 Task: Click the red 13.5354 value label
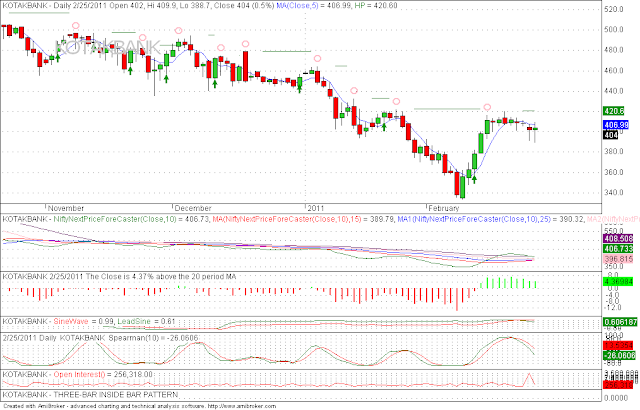[618, 346]
